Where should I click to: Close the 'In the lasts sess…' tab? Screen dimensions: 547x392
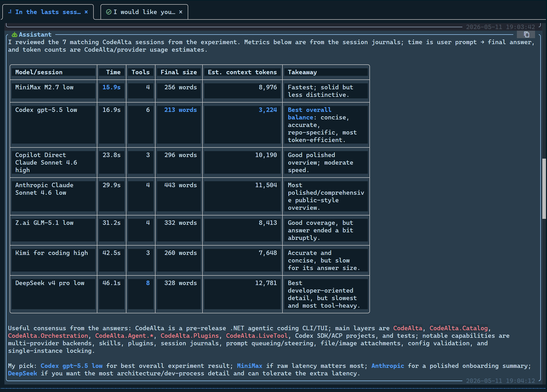86,12
